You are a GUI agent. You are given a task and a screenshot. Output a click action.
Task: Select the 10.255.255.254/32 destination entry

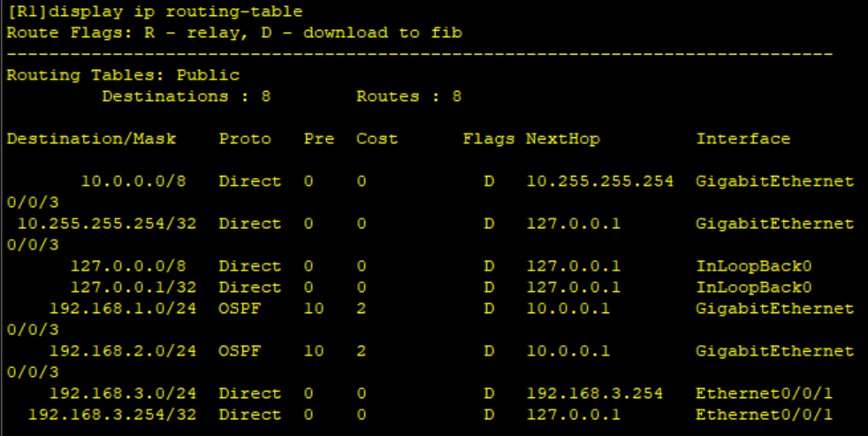106,224
